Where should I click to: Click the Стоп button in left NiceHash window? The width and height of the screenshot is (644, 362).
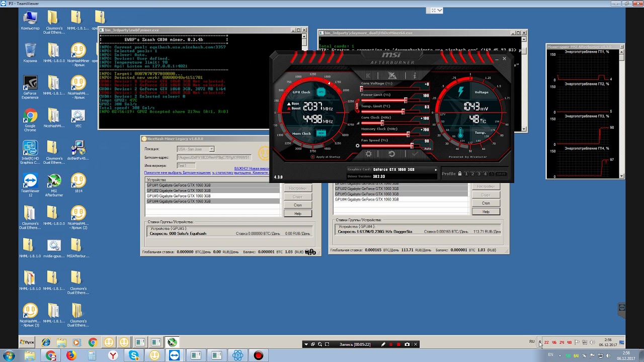click(297, 205)
